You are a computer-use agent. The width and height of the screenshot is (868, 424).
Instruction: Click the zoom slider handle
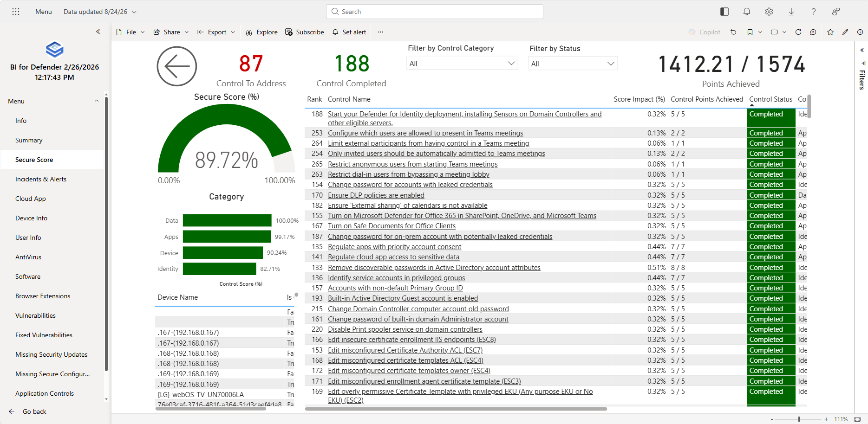(x=799, y=419)
